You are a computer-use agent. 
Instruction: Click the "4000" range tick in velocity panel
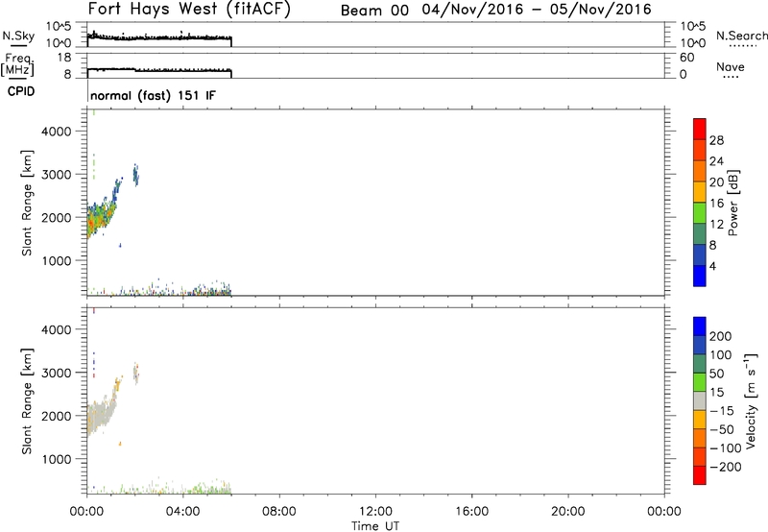[x=56, y=329]
